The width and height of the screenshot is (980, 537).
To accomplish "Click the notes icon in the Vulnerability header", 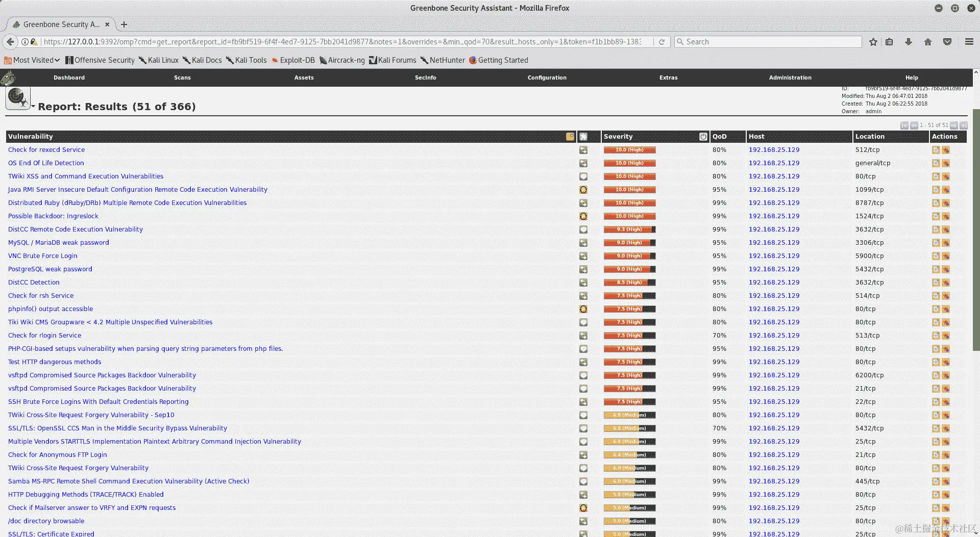I will pyautogui.click(x=570, y=137).
